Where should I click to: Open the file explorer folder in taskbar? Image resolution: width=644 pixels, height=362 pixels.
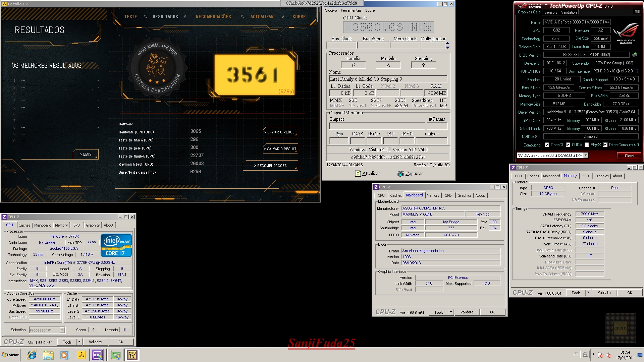[48, 355]
